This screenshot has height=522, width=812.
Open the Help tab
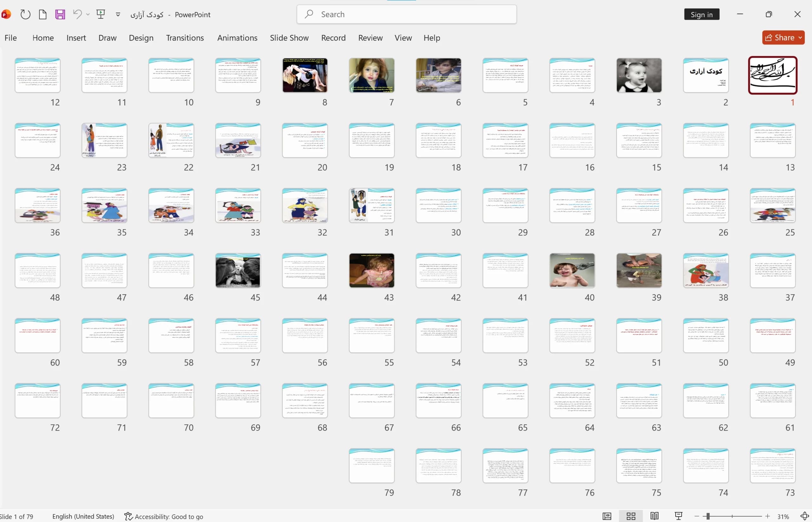(x=432, y=38)
